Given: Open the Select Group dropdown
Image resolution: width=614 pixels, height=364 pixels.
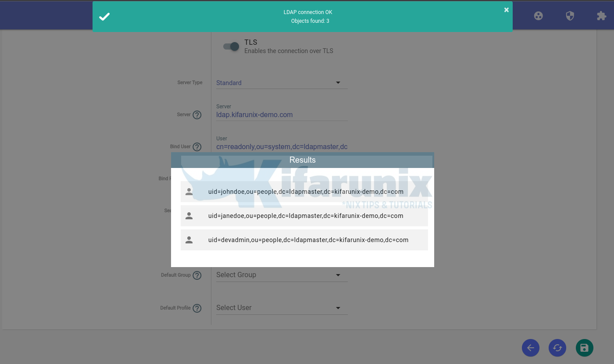Looking at the screenshot, I should [x=282, y=275].
